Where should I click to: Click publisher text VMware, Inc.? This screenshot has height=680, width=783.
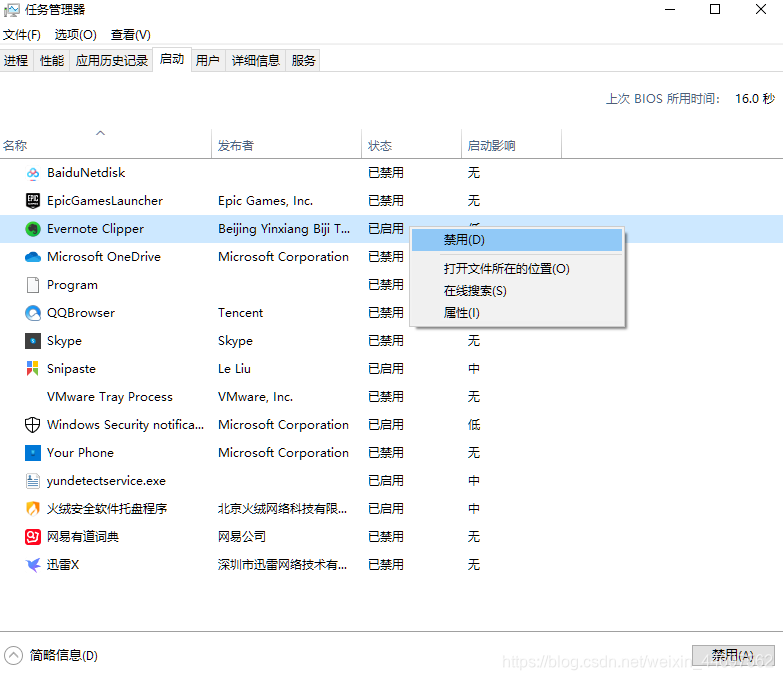[255, 397]
